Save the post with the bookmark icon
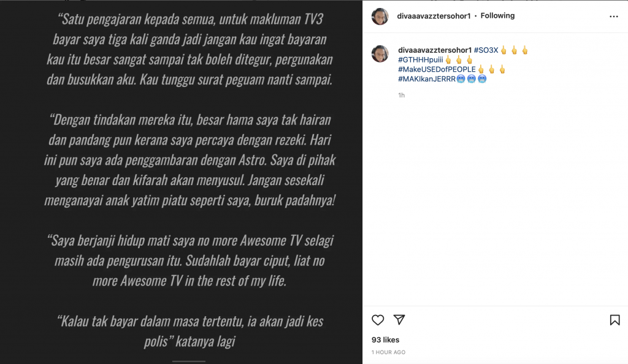Screen dimensions: 628x364 click(615, 320)
